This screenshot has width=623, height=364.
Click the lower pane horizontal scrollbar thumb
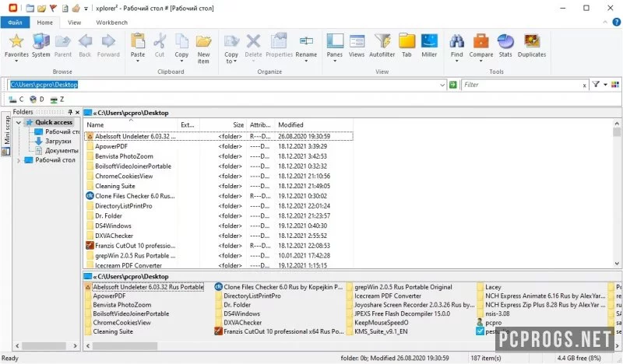pyautogui.click(x=125, y=346)
